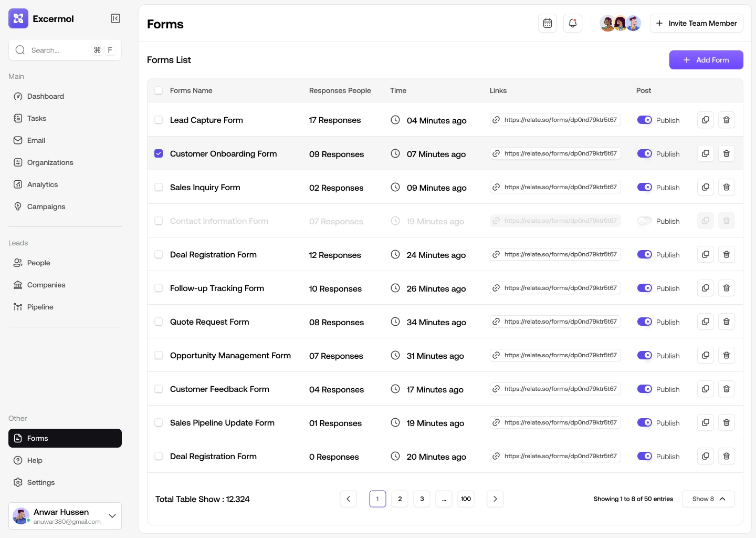Expand the Show 8 entries dropdown
756x538 pixels.
point(708,499)
